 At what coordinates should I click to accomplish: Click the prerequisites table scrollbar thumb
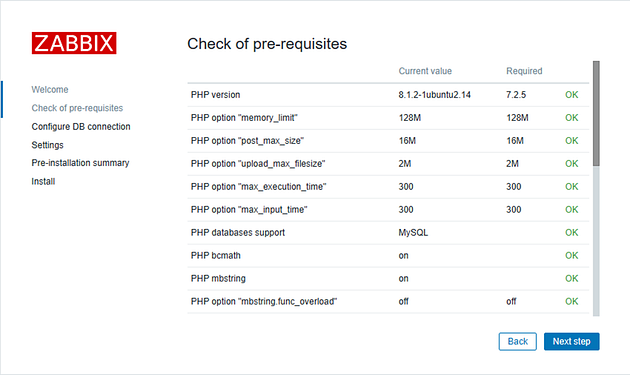point(596,113)
